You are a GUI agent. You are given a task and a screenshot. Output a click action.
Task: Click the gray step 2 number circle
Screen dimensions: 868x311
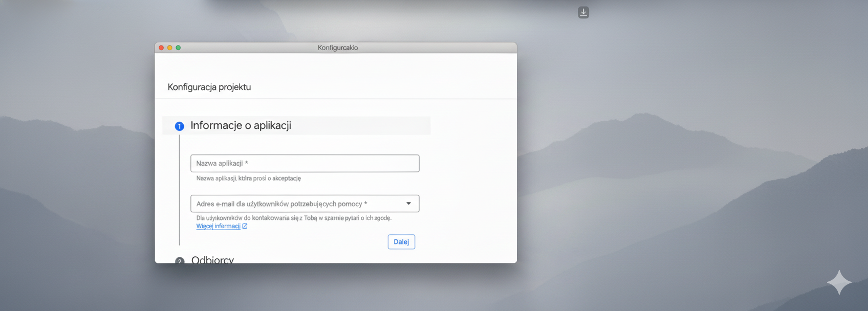(179, 261)
